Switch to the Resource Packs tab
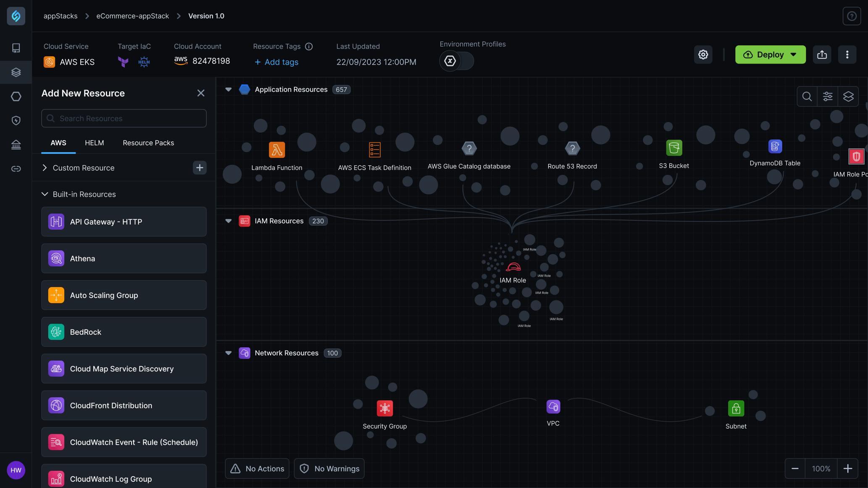Viewport: 868px width, 488px height. coord(148,143)
